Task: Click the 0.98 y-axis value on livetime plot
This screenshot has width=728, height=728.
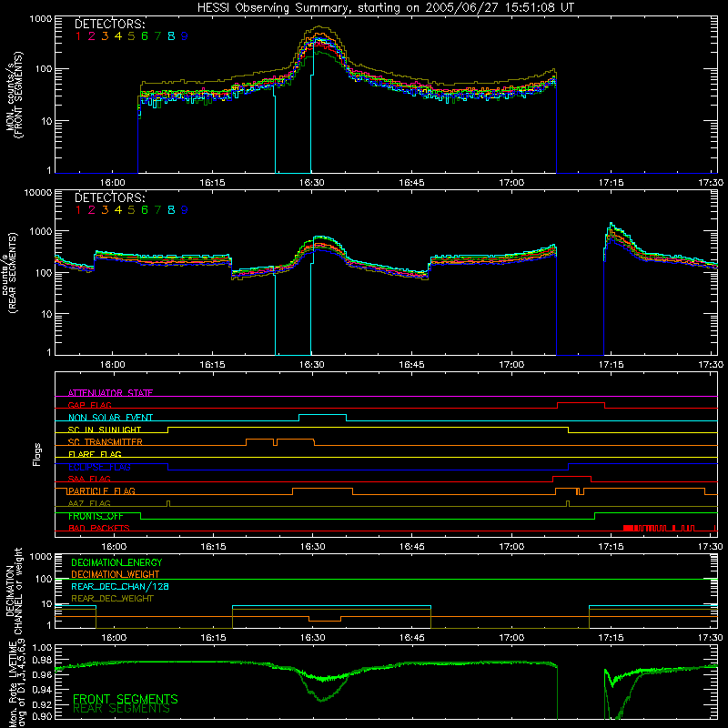Action: (41, 661)
